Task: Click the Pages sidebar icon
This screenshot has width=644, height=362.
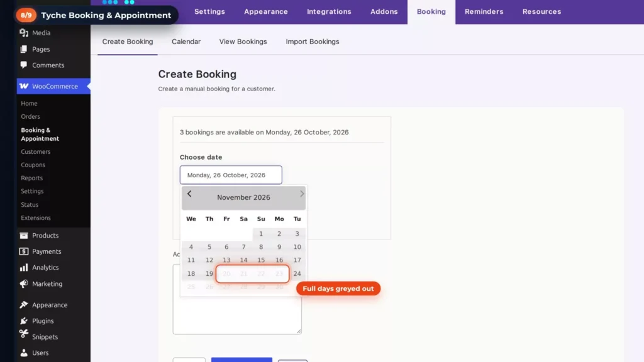Action: [x=24, y=49]
